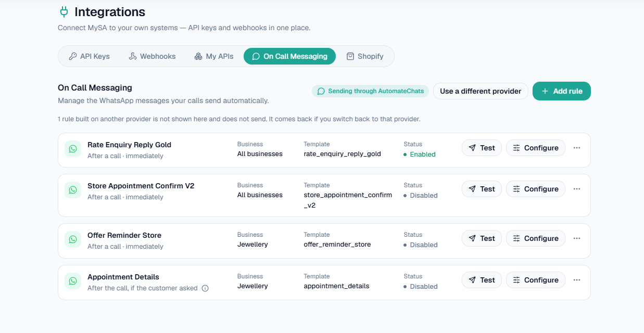This screenshot has width=644, height=333.
Task: Click the Enabled status of Rate Enquiry rule
Action: point(420,154)
